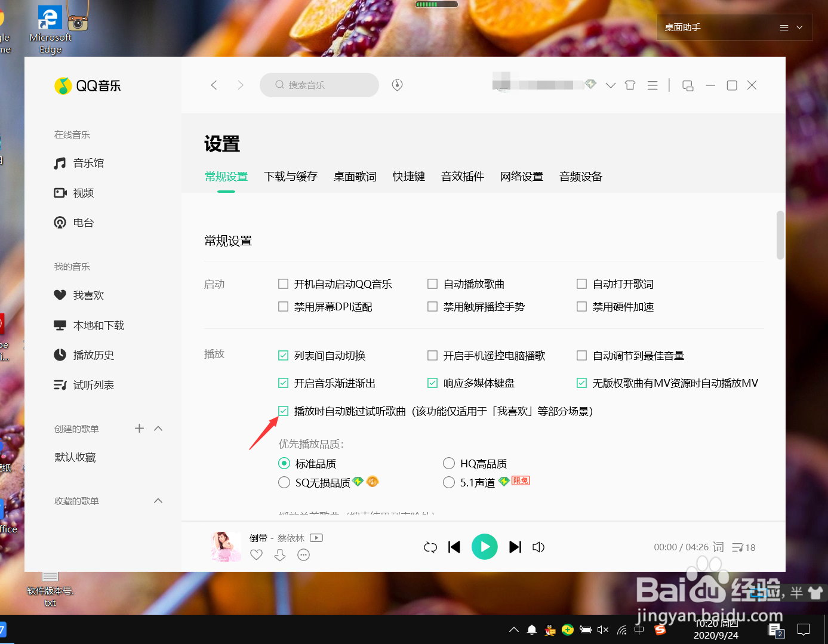Add a new playlist with plus icon

click(139, 428)
